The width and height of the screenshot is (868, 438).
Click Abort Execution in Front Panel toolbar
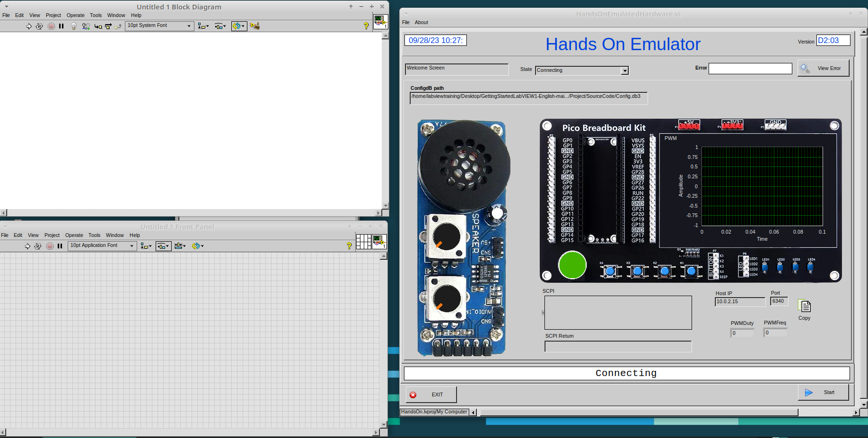pyautogui.click(x=50, y=246)
